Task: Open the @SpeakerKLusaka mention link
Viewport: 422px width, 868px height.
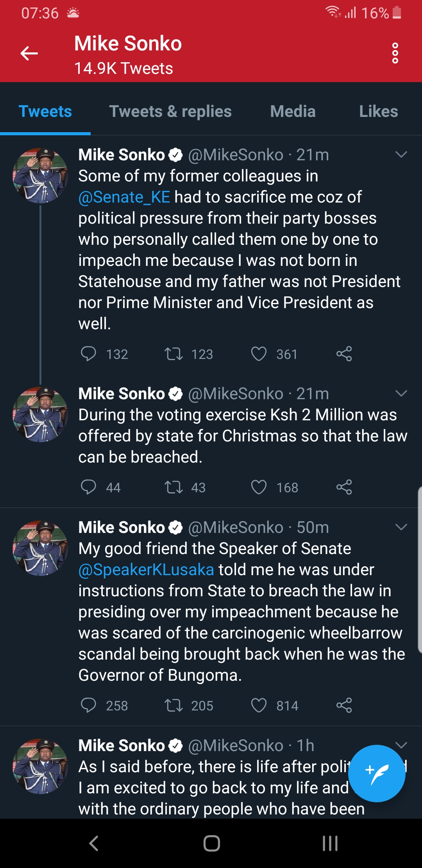Action: [x=146, y=570]
